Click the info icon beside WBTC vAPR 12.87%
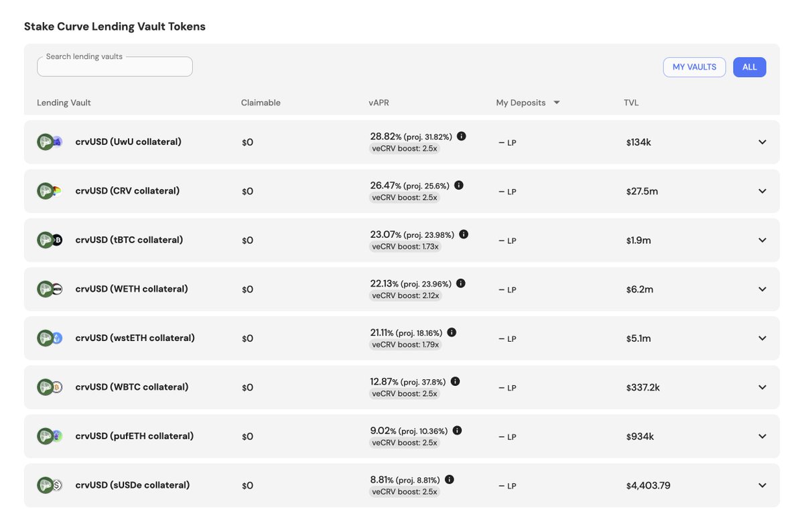 click(x=456, y=381)
